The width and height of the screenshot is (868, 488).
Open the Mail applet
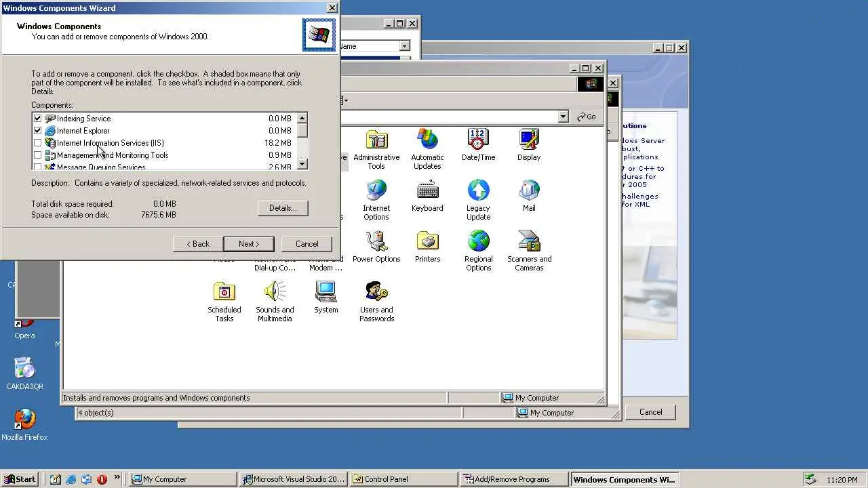click(x=529, y=196)
